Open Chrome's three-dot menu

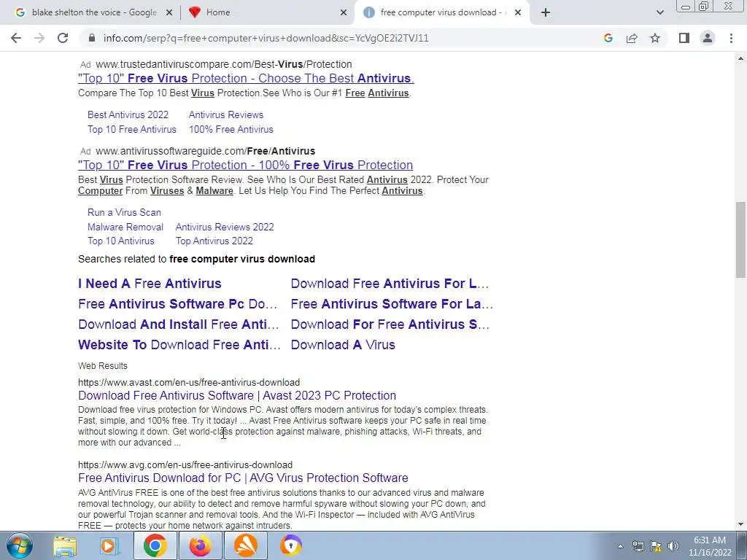(x=731, y=38)
